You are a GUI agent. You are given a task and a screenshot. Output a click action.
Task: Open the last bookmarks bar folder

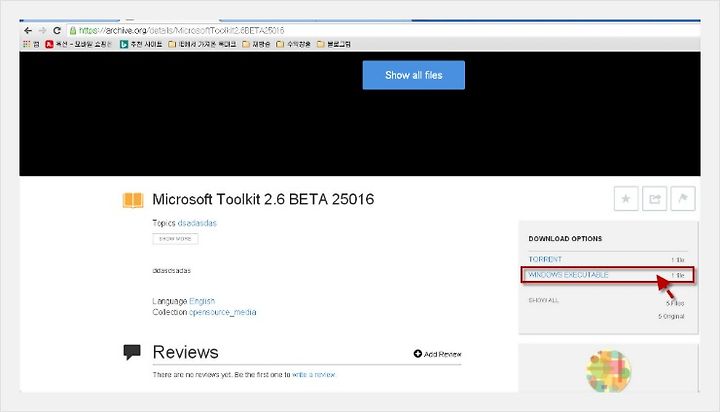pyautogui.click(x=334, y=44)
